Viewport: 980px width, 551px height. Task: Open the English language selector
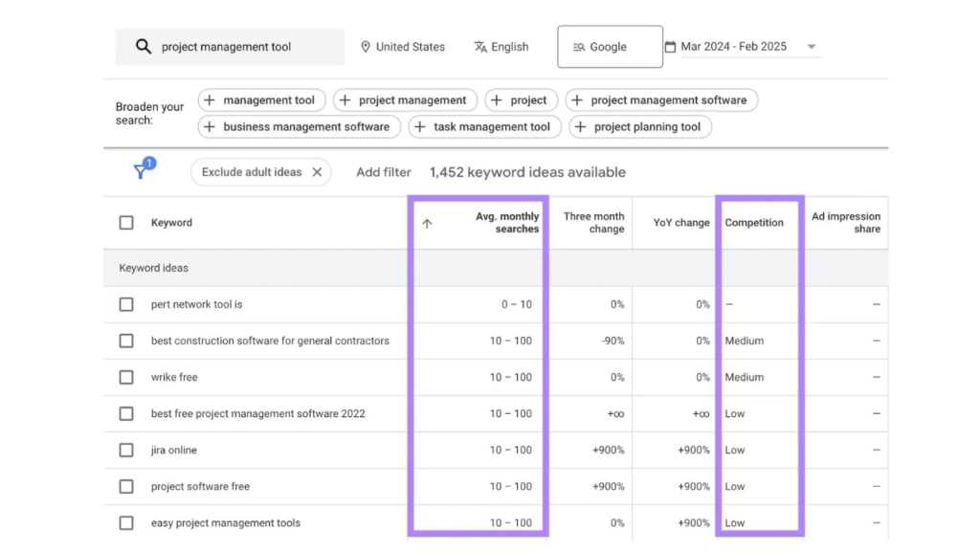[x=501, y=47]
